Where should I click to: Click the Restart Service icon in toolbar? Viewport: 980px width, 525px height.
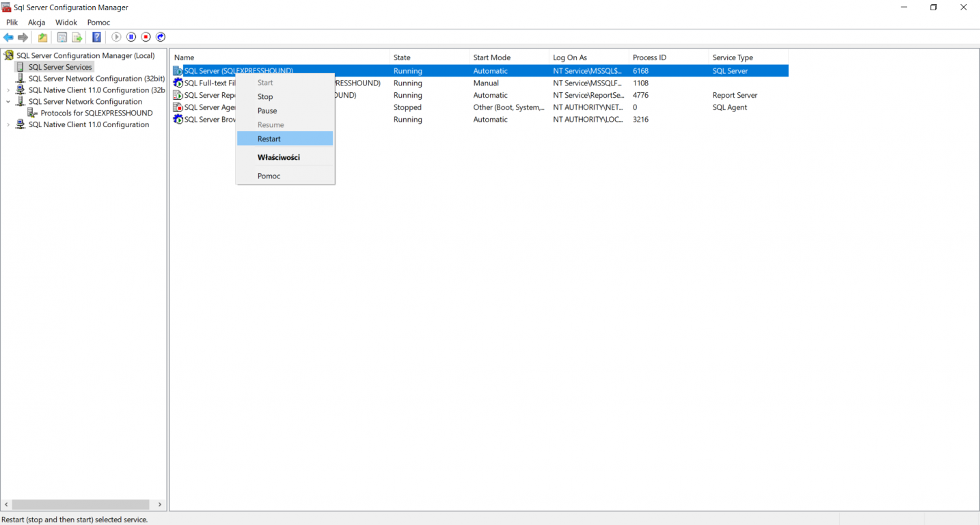click(x=161, y=37)
